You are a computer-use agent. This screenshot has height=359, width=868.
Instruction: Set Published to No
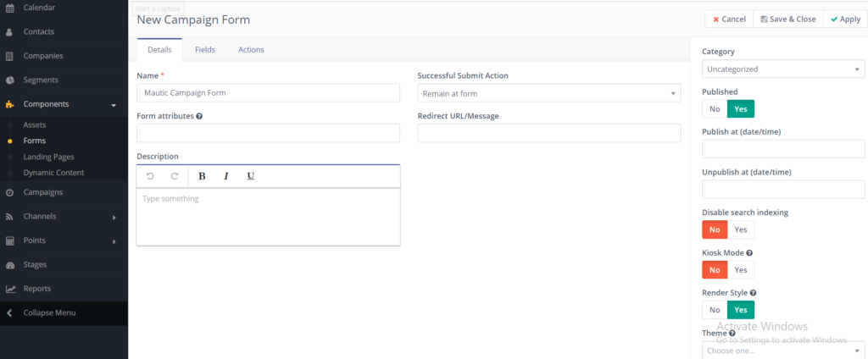coord(715,109)
